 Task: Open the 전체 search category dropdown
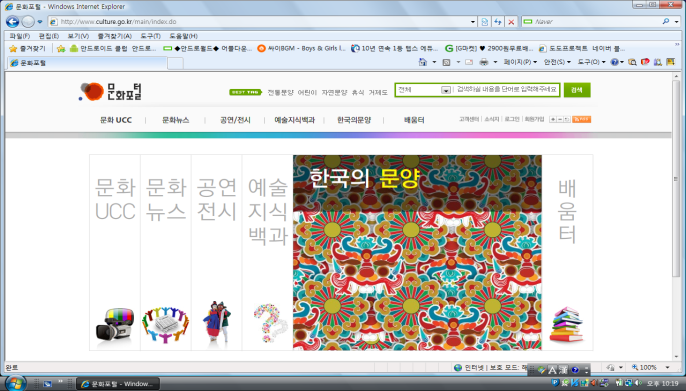pyautogui.click(x=445, y=90)
